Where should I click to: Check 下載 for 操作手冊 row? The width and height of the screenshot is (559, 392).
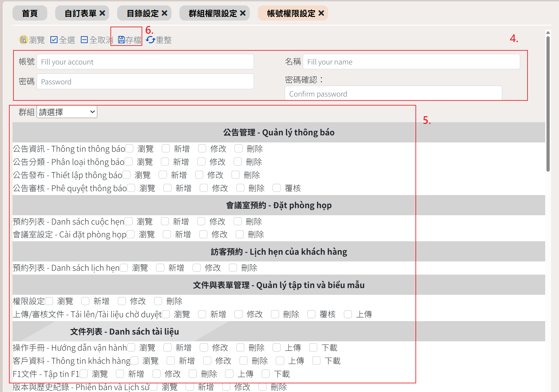(x=313, y=347)
